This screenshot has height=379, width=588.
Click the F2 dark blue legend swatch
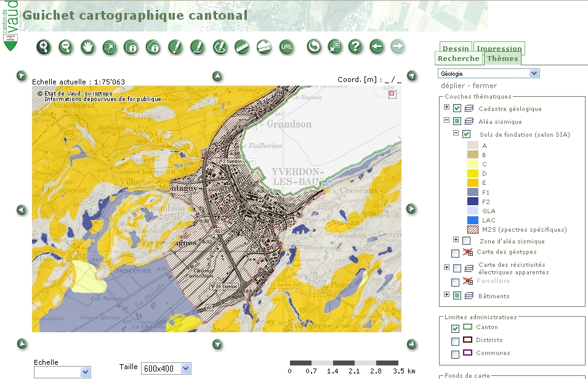pos(473,202)
